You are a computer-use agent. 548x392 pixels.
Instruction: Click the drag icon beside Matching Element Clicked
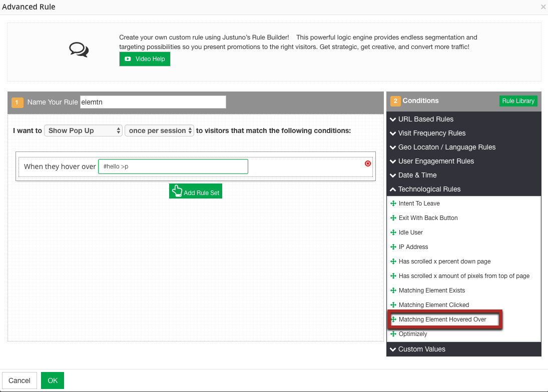[x=393, y=305]
